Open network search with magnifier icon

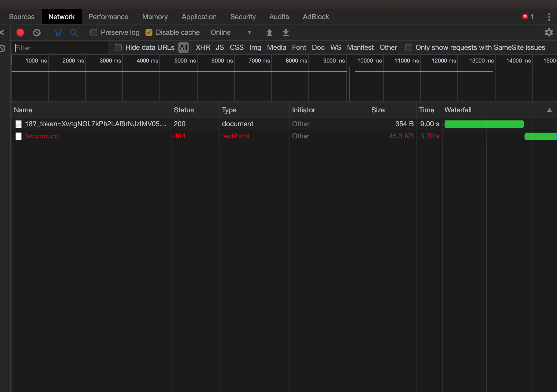point(74,33)
